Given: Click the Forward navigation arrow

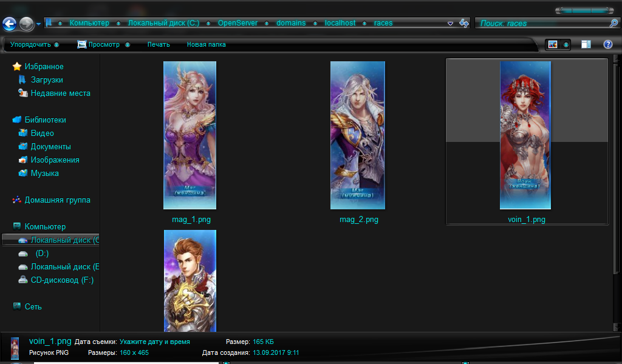Looking at the screenshot, I should (x=26, y=24).
